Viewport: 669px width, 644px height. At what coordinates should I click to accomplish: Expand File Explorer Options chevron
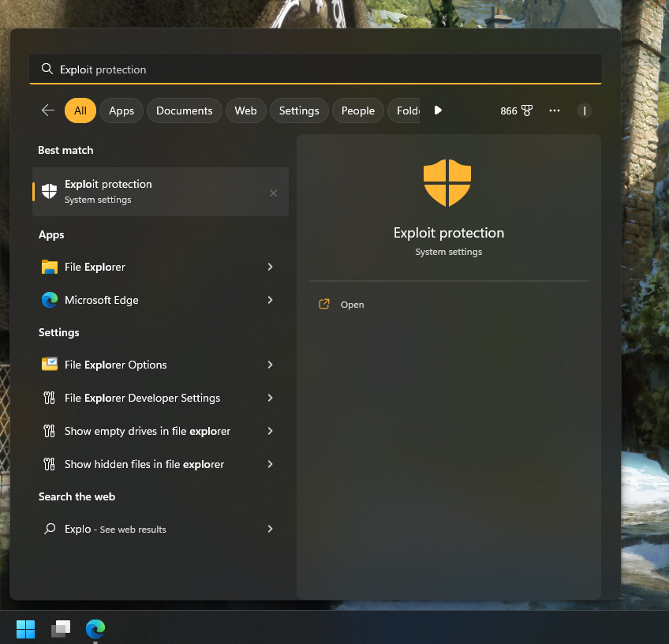[x=270, y=365]
